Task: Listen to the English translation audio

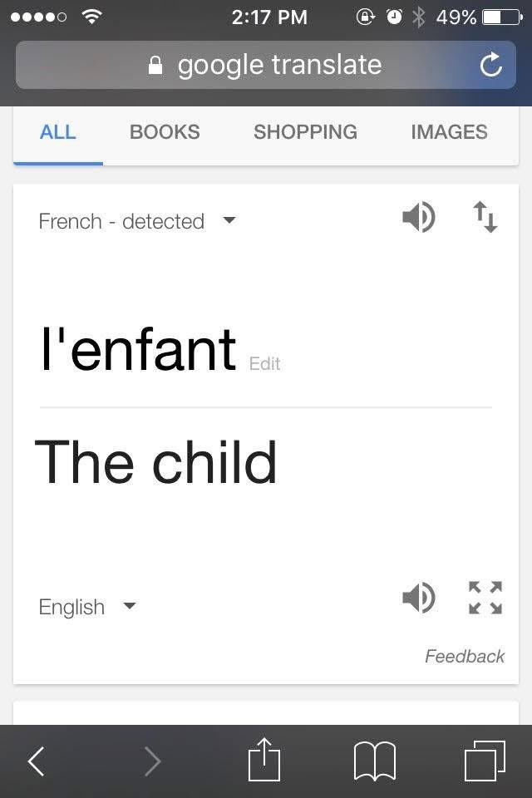Action: (418, 598)
